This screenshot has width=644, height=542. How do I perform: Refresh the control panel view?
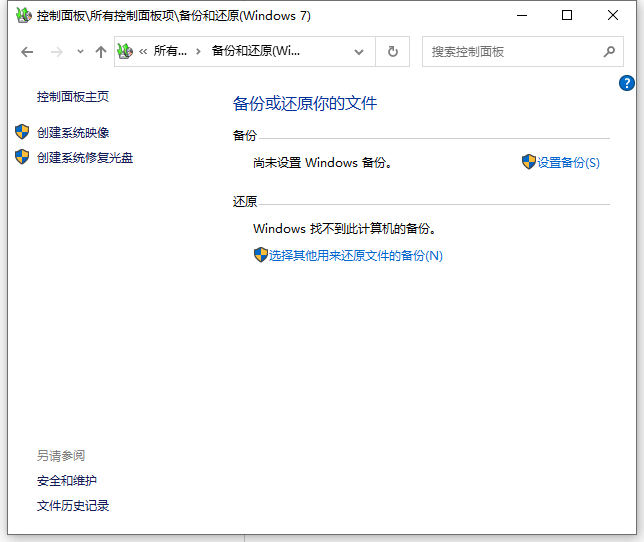(x=393, y=52)
